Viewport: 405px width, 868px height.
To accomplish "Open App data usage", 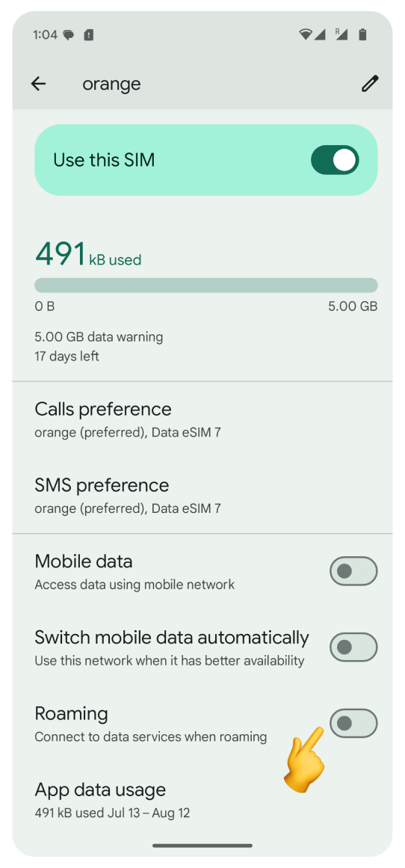I will point(202,799).
